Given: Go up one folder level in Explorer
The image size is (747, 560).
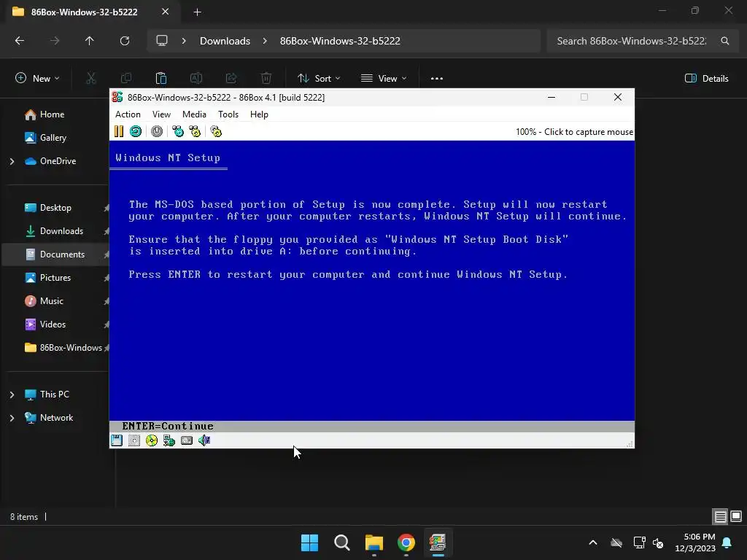Looking at the screenshot, I should pos(89,41).
